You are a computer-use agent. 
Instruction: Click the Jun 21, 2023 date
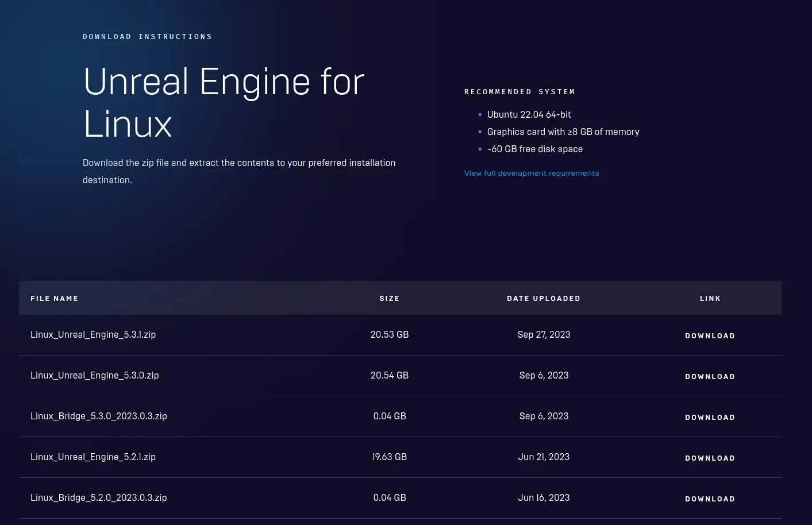pos(544,457)
